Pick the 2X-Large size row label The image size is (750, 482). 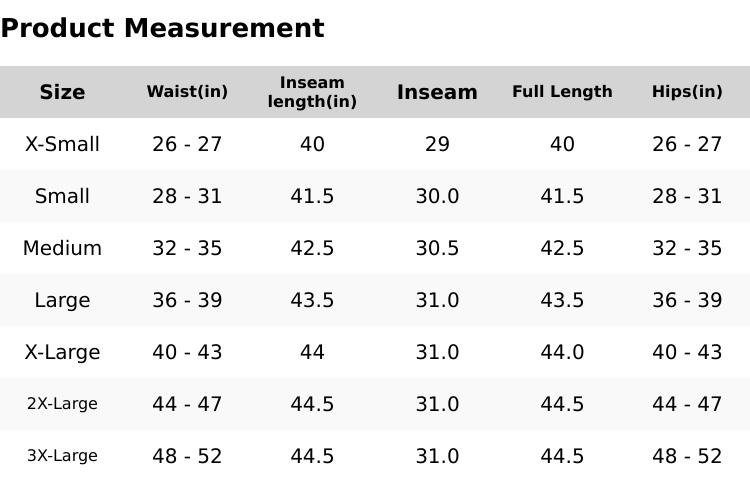point(62,404)
